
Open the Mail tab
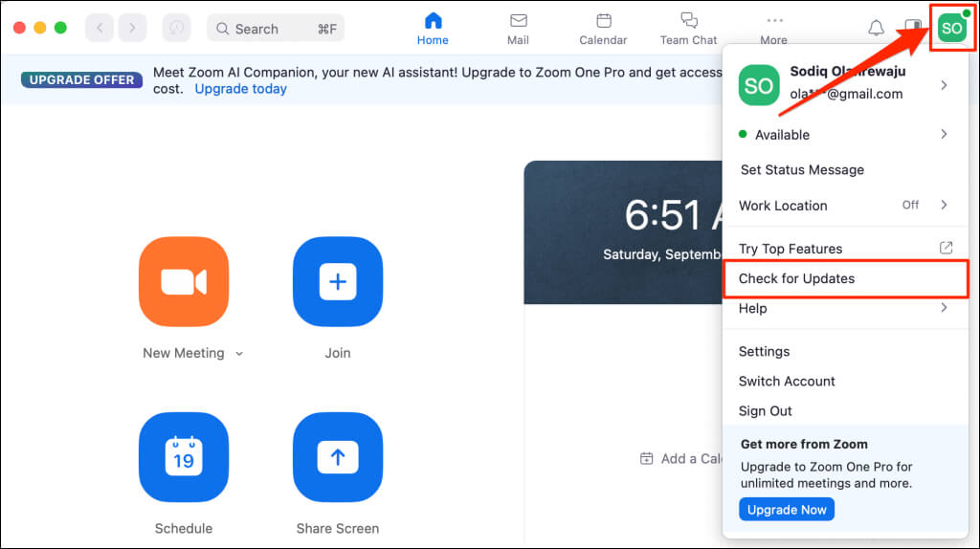pos(518,29)
